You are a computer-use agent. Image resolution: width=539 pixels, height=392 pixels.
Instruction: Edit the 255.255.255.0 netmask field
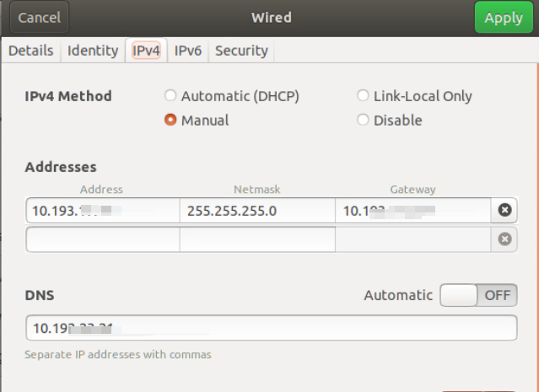(x=257, y=210)
